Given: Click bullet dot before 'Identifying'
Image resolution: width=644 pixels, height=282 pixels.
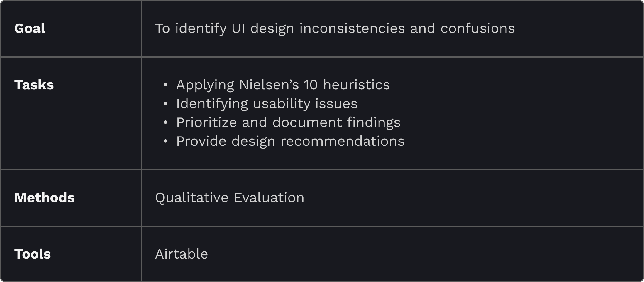Looking at the screenshot, I should pos(165,104).
